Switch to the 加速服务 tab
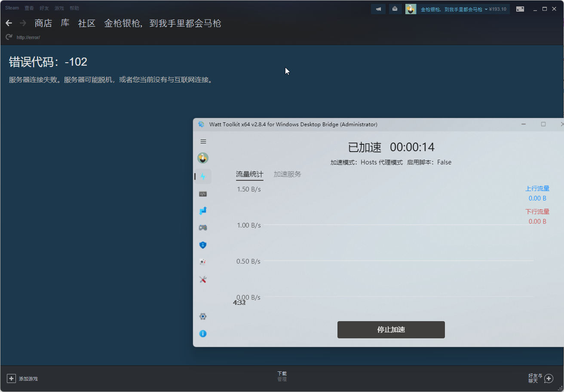The image size is (564, 392). [x=288, y=174]
